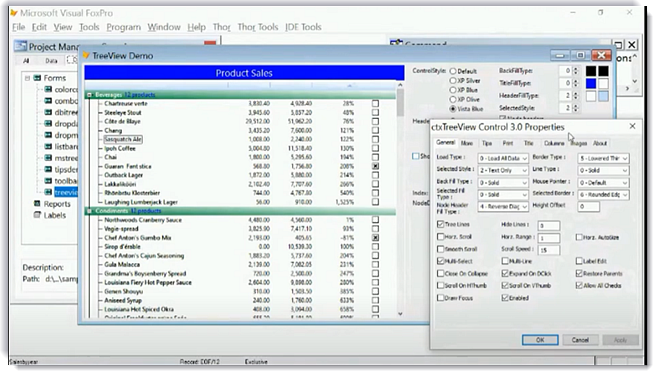Screen dimensions: 653x372
Task: Click the Height Offset input field
Action: point(588,206)
